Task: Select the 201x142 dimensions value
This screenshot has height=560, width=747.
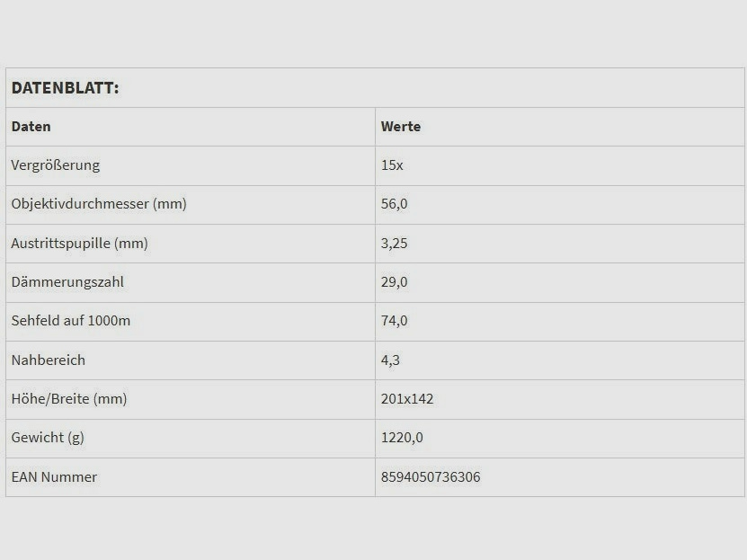Action: 407,399
